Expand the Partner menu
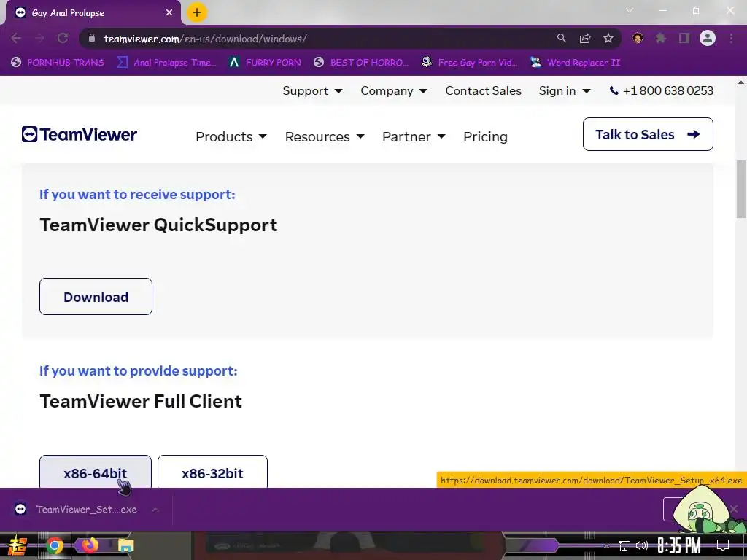The image size is (747, 560). pyautogui.click(x=414, y=136)
